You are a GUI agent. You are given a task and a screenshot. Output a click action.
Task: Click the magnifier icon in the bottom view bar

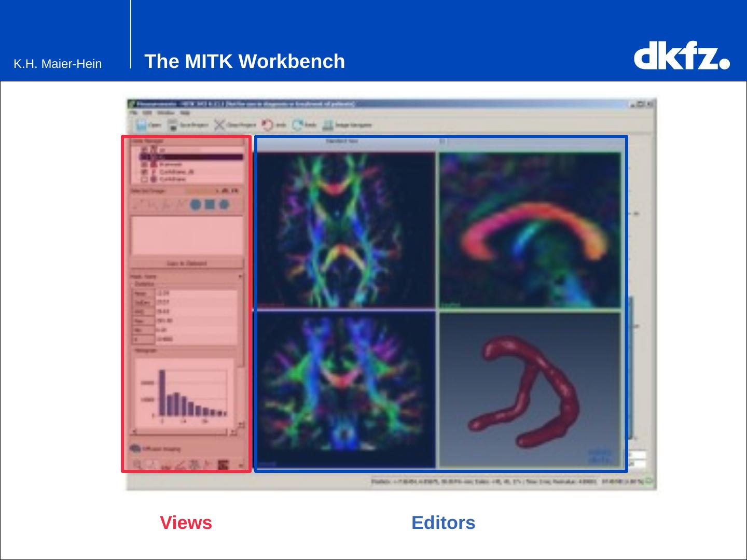[x=137, y=465]
